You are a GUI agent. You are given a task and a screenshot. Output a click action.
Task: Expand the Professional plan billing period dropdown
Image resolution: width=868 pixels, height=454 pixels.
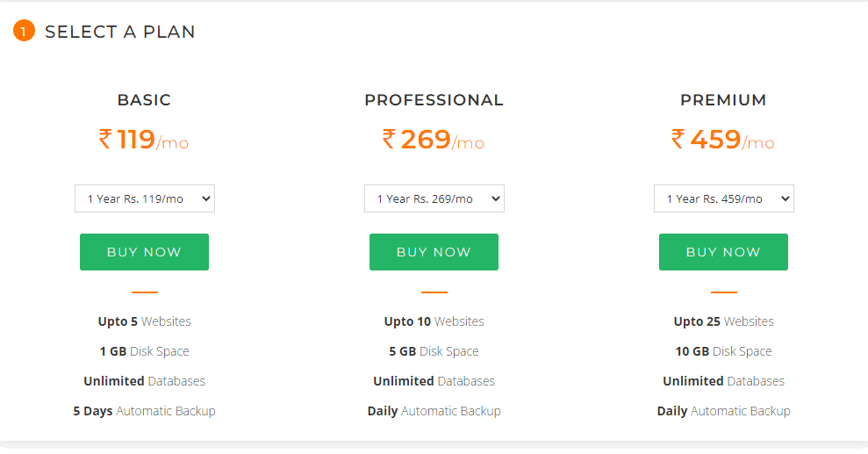pyautogui.click(x=434, y=198)
